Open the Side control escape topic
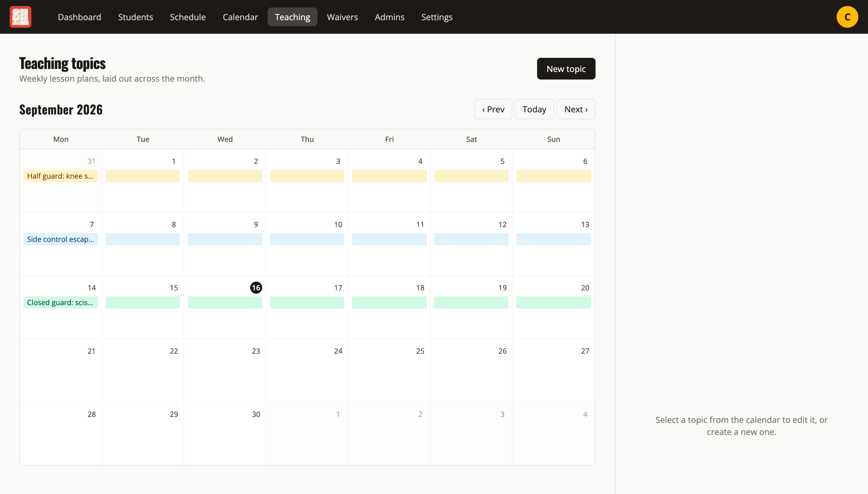This screenshot has height=494, width=868. click(x=61, y=239)
